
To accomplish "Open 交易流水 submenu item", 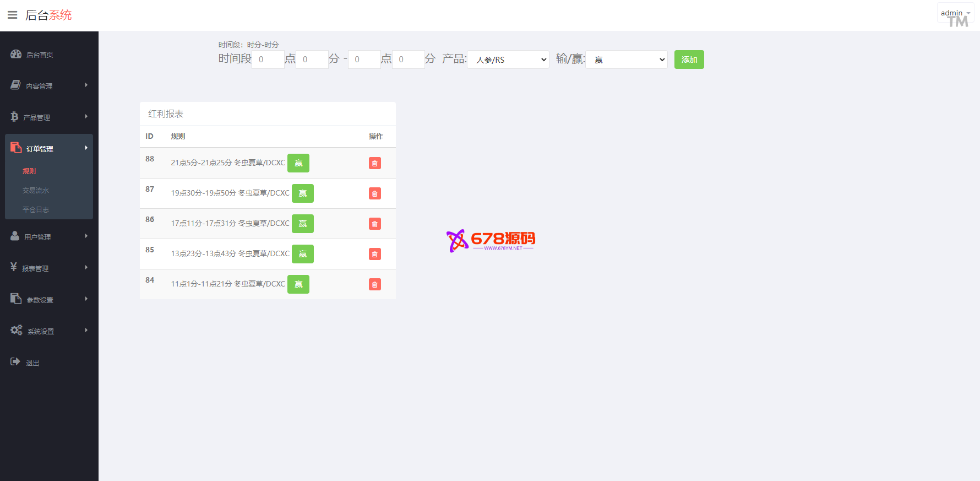I will pos(36,191).
